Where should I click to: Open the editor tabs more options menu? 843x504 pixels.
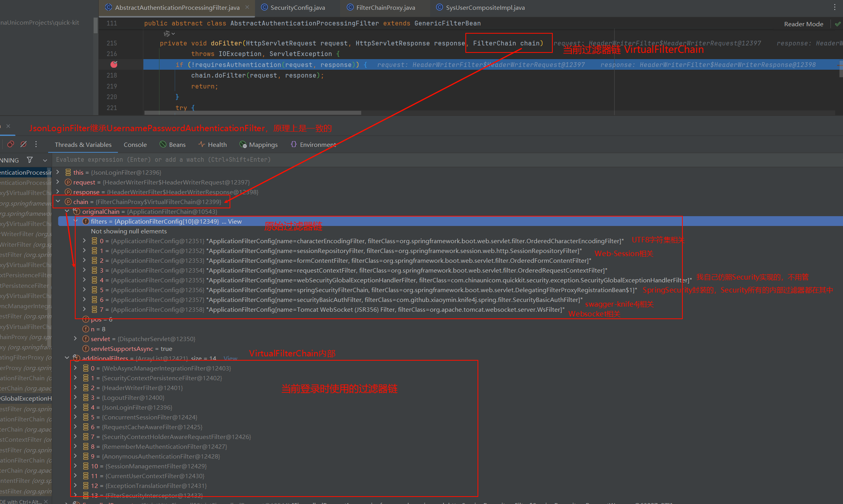point(834,7)
